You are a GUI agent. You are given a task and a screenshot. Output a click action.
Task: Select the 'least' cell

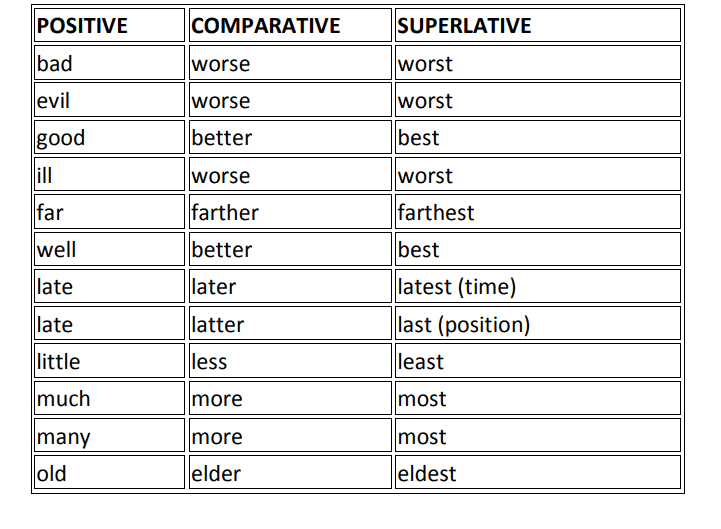point(421,361)
